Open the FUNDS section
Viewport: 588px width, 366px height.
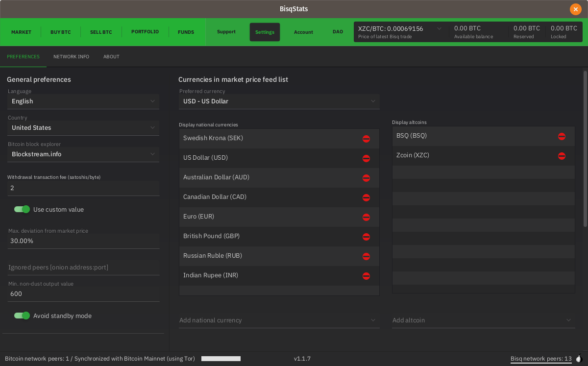[186, 32]
